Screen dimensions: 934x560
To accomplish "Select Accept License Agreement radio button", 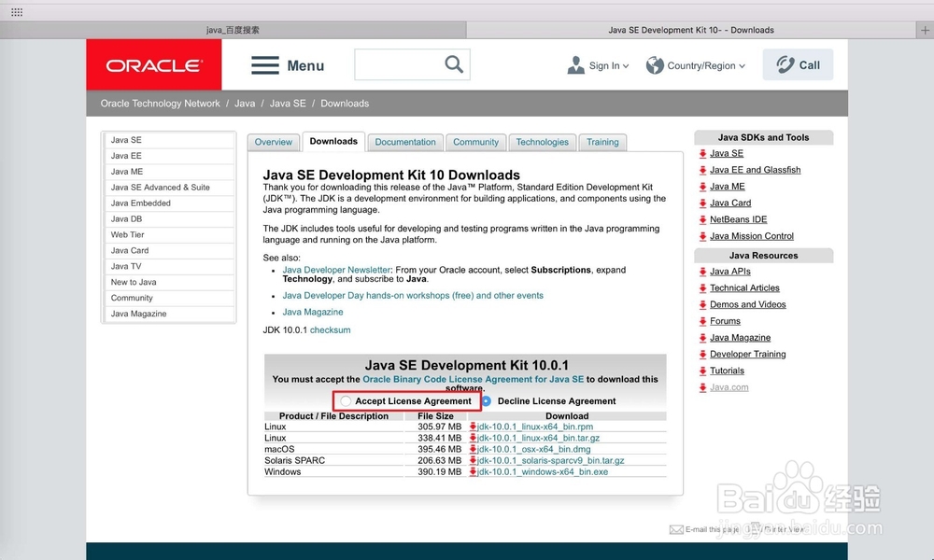I will [x=346, y=401].
